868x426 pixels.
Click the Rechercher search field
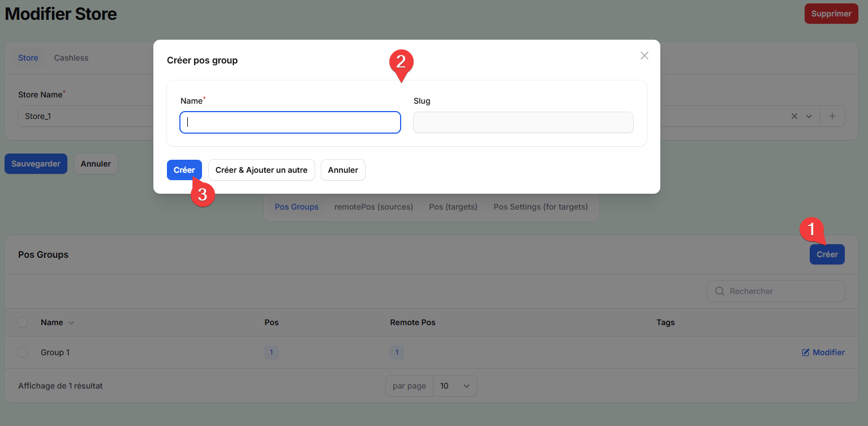tap(776, 291)
